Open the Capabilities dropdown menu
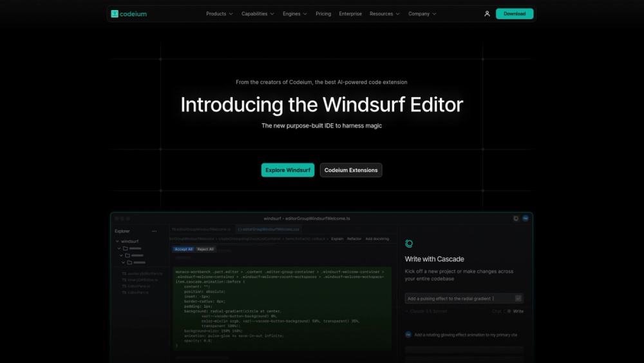644x363 pixels. coord(258,14)
